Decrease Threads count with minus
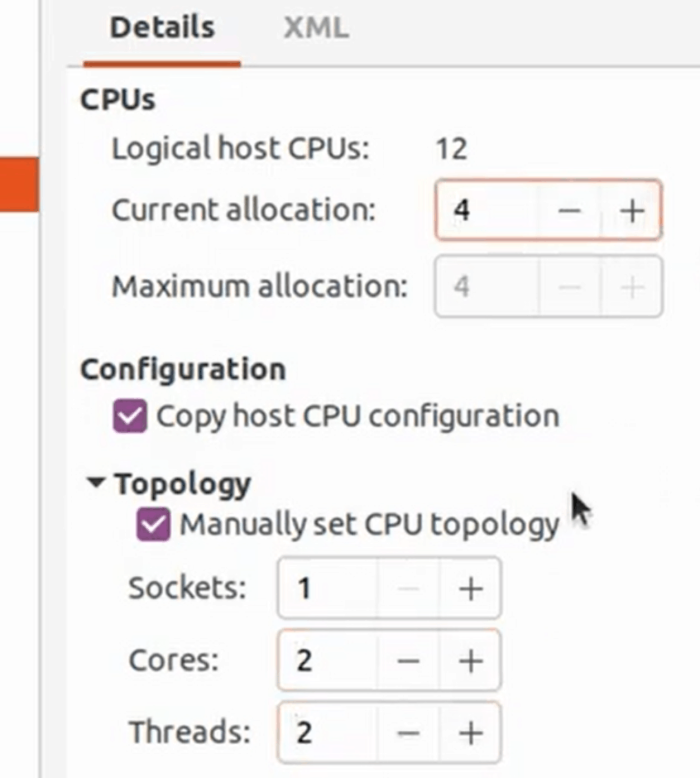Screen dimensions: 700x778 (x=409, y=732)
